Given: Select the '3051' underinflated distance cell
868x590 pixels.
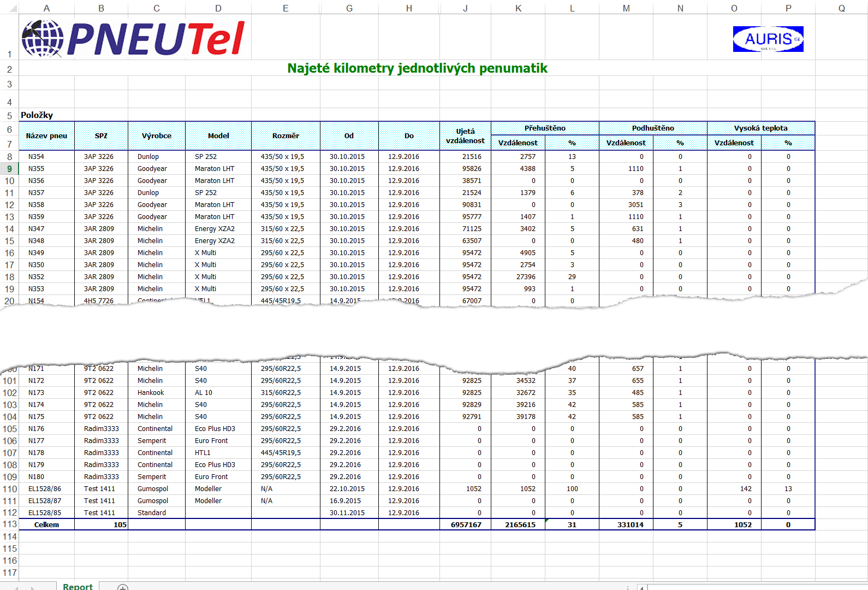Looking at the screenshot, I should tap(626, 205).
